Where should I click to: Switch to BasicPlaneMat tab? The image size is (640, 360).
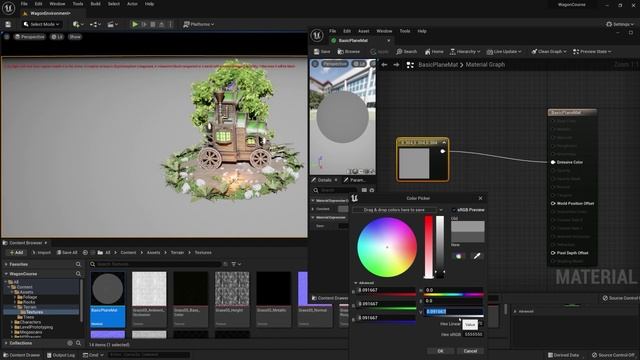tap(353, 40)
